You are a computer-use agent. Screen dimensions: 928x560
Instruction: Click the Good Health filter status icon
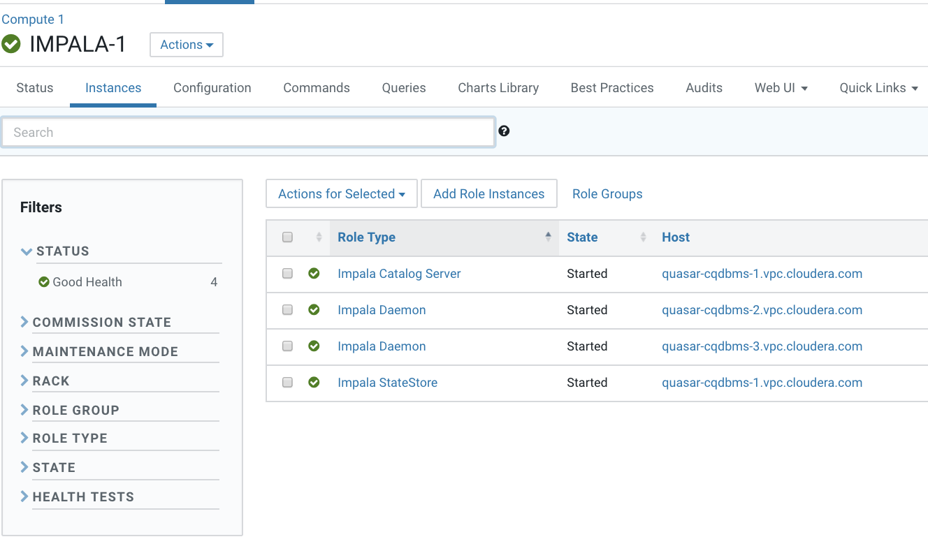[44, 282]
